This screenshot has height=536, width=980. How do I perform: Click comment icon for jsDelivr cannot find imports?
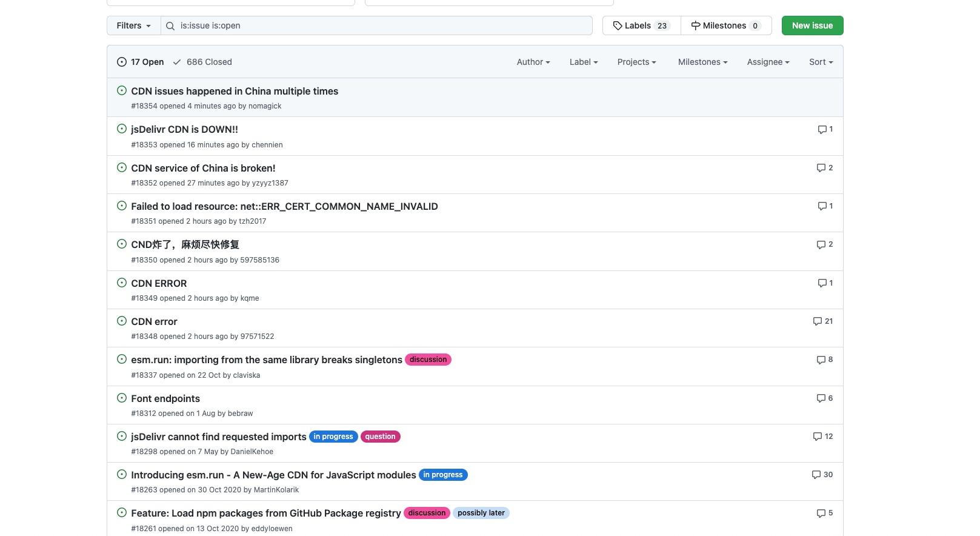[x=817, y=437]
